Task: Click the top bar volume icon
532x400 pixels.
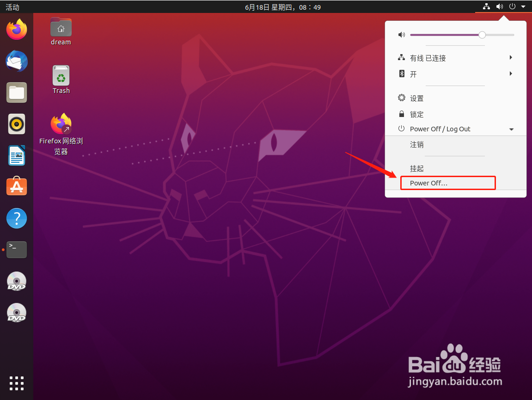Action: pyautogui.click(x=500, y=6)
